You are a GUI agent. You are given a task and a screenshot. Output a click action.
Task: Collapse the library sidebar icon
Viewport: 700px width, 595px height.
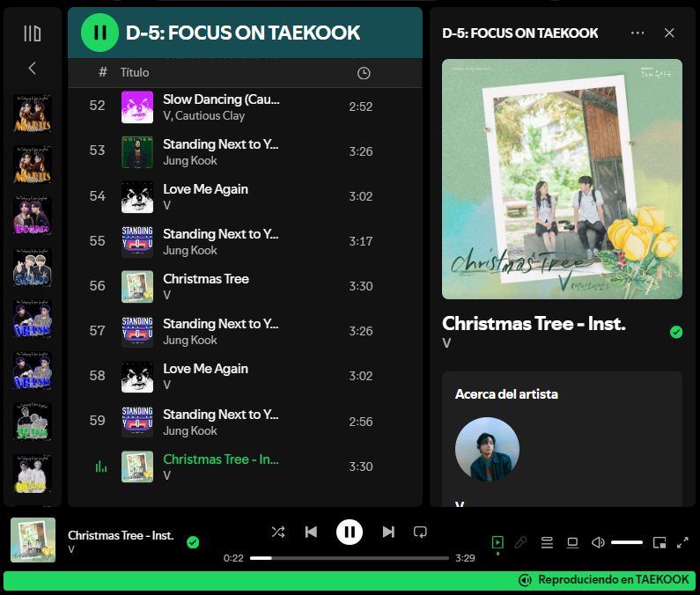[x=33, y=33]
